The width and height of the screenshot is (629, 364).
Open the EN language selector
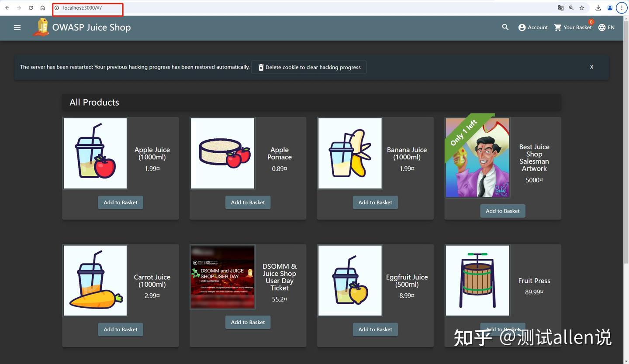[606, 27]
